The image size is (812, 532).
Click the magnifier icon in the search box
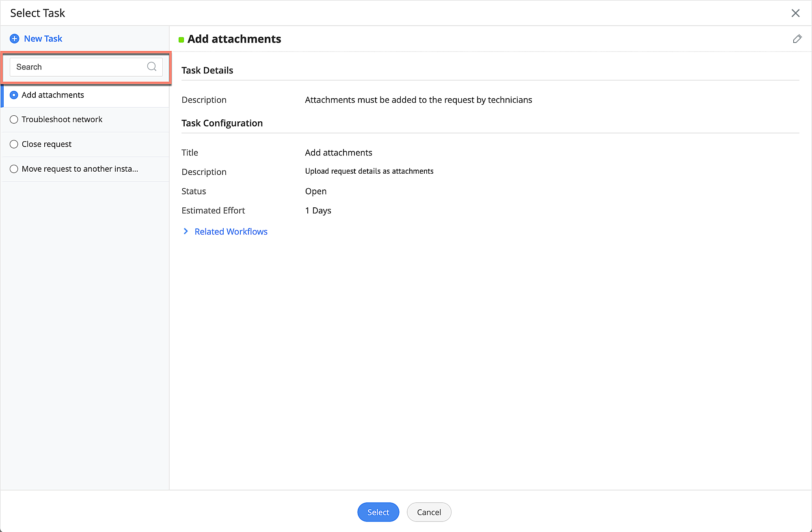pyautogui.click(x=151, y=67)
